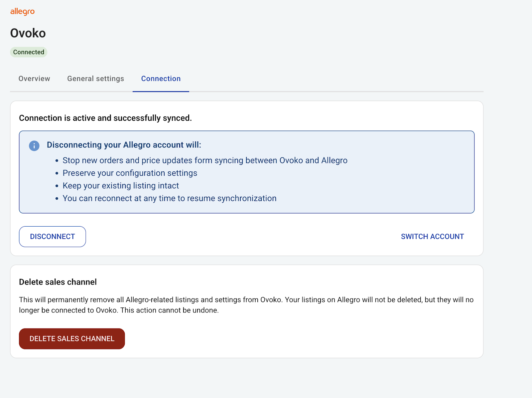Viewport: 532px width, 398px height.
Task: Click 'Preserve your configuration settings' bullet
Action: [x=130, y=173]
